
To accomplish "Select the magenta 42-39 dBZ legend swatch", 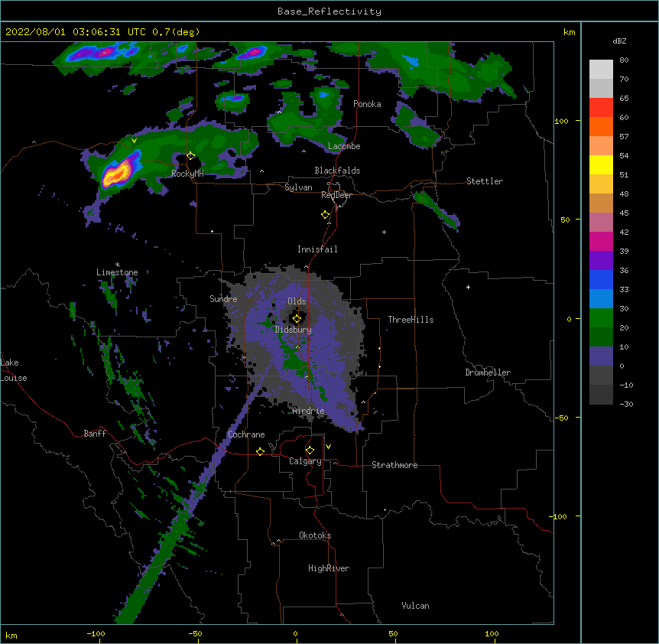I will point(601,241).
